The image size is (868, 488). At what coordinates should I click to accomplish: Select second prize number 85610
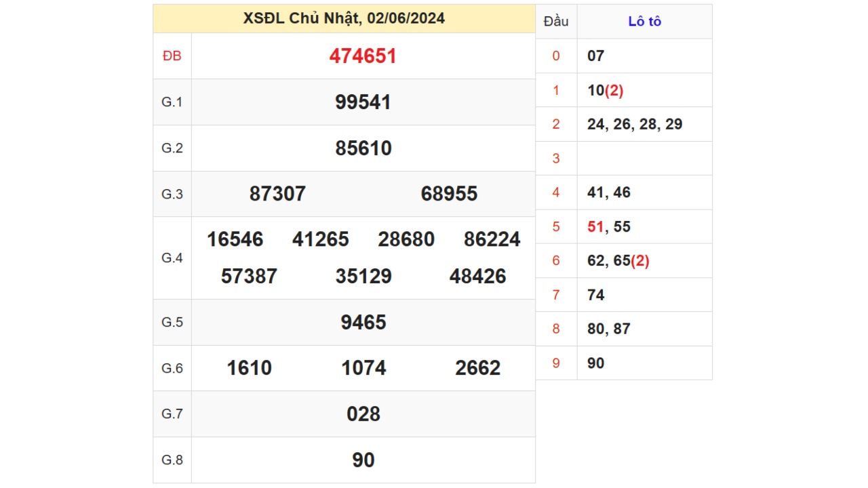pos(363,148)
